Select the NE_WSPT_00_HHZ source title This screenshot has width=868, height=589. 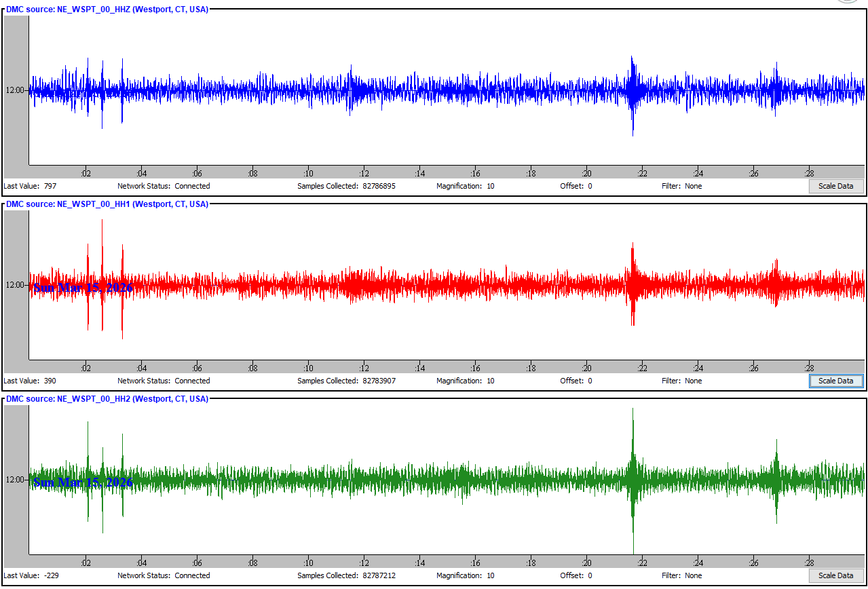[x=107, y=9]
